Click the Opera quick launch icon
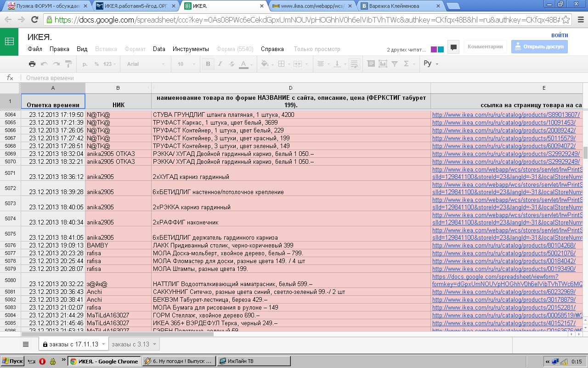The width and height of the screenshot is (588, 368). (x=42, y=361)
